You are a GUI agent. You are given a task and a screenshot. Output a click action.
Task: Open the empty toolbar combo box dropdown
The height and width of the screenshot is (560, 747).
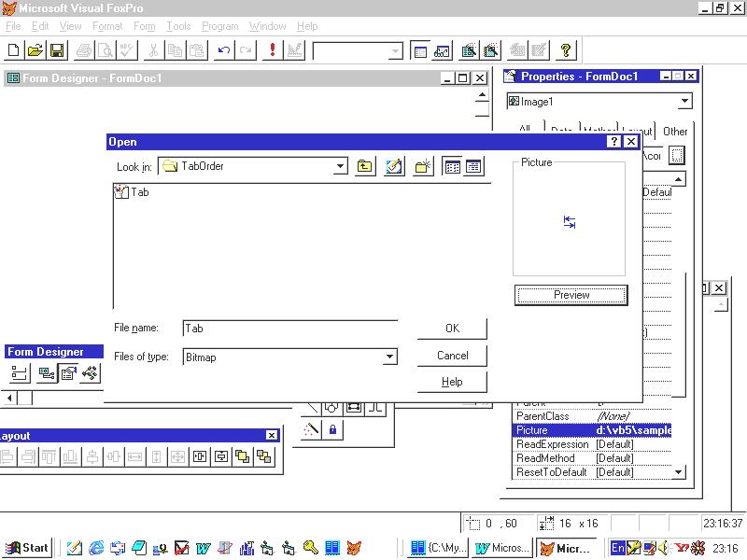coord(395,51)
